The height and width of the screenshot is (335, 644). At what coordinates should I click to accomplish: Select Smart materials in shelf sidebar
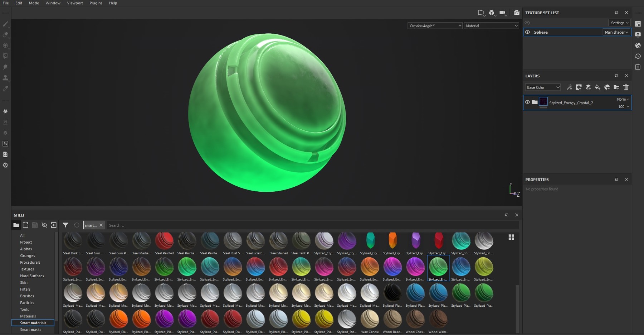tap(33, 322)
